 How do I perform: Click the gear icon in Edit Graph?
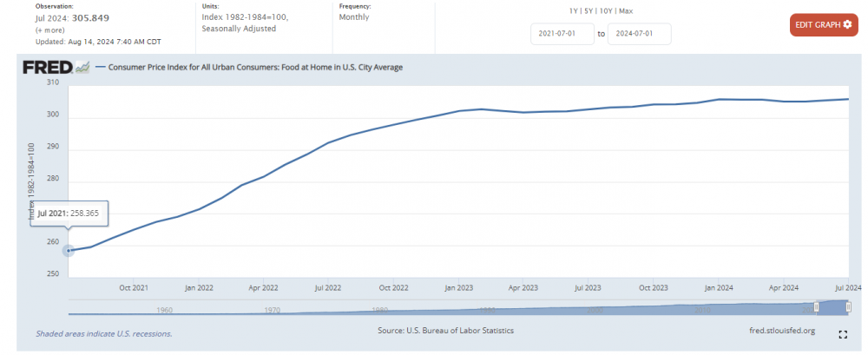pos(847,24)
